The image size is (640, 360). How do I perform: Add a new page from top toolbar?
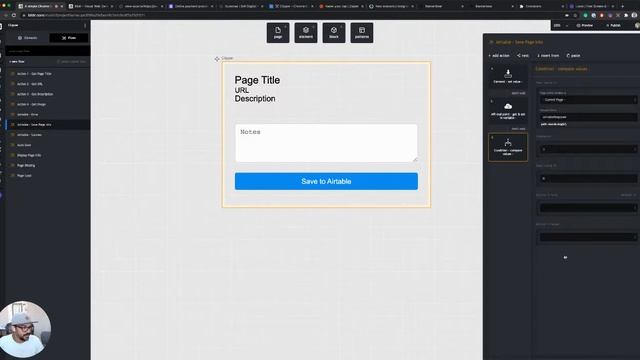tap(278, 33)
